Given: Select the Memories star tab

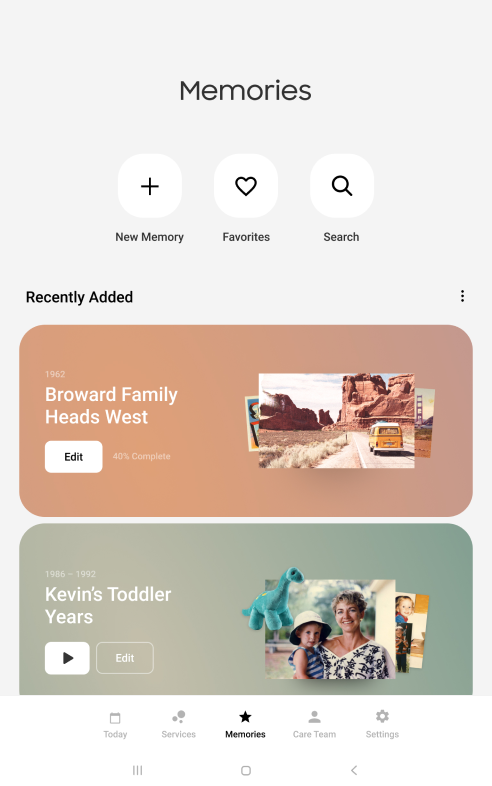Looking at the screenshot, I should pyautogui.click(x=245, y=725).
